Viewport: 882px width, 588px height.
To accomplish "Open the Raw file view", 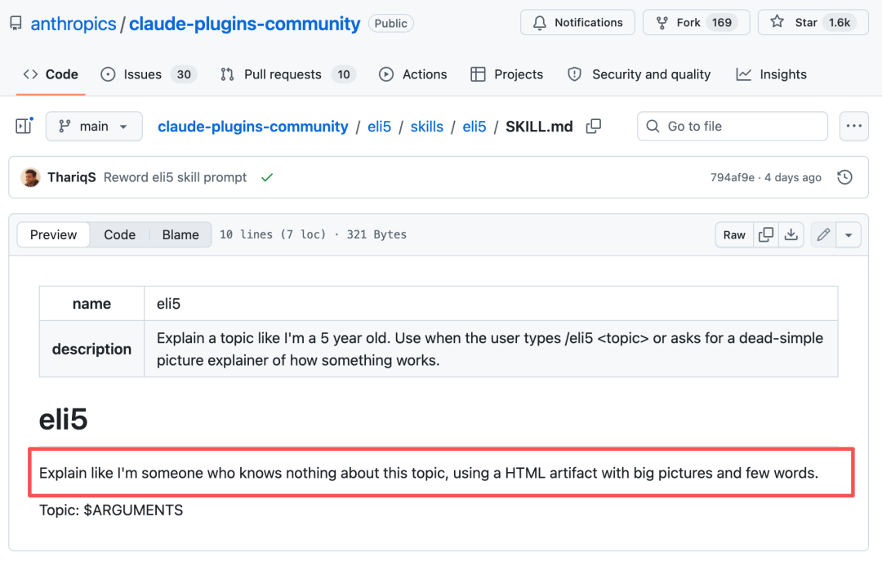I will click(734, 234).
